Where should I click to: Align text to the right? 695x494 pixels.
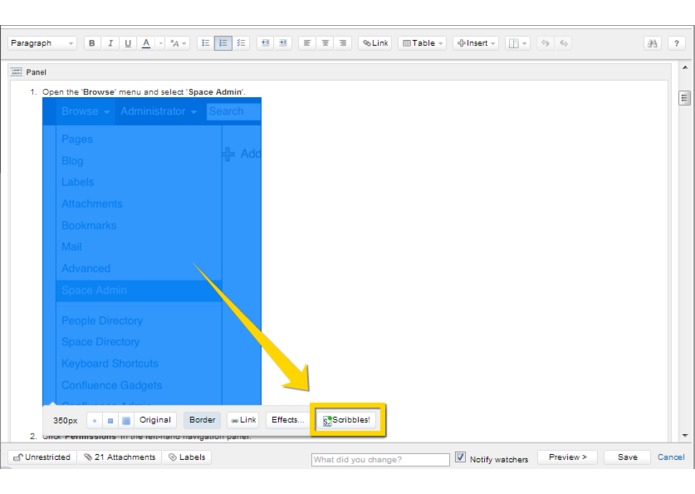(x=343, y=43)
